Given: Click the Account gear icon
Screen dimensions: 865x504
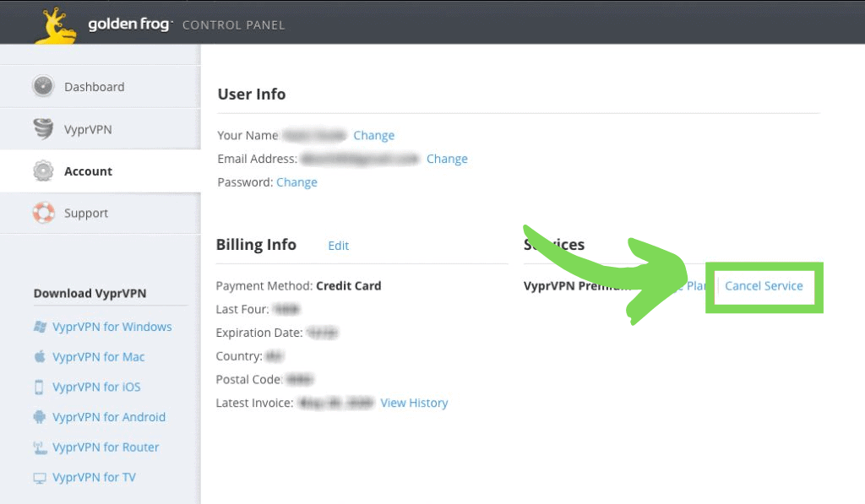Looking at the screenshot, I should (43, 171).
